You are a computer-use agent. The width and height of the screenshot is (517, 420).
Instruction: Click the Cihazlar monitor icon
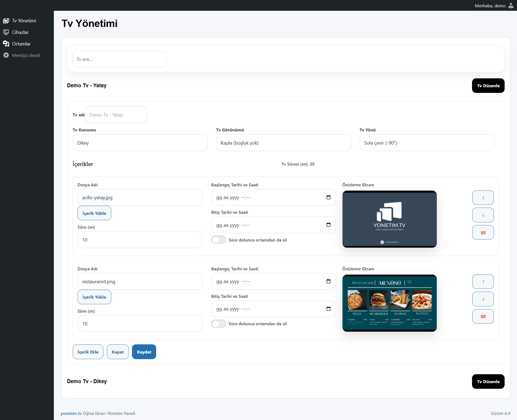tap(6, 32)
